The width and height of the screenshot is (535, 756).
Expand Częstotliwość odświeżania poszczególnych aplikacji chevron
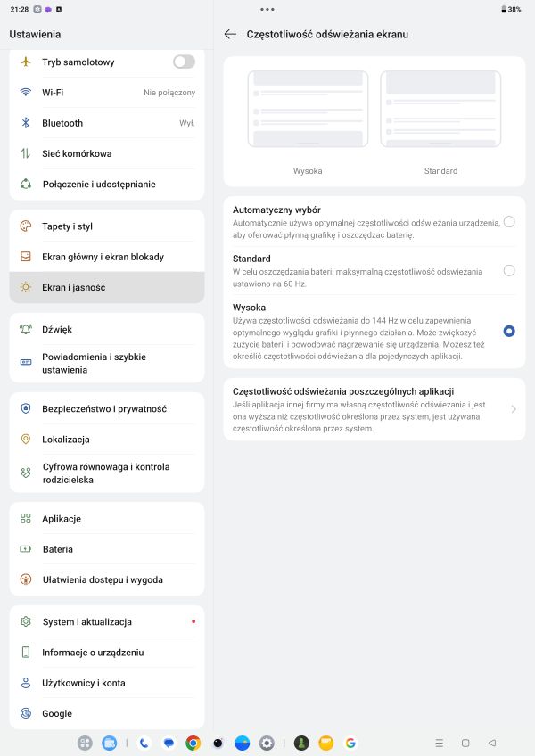[x=514, y=409]
